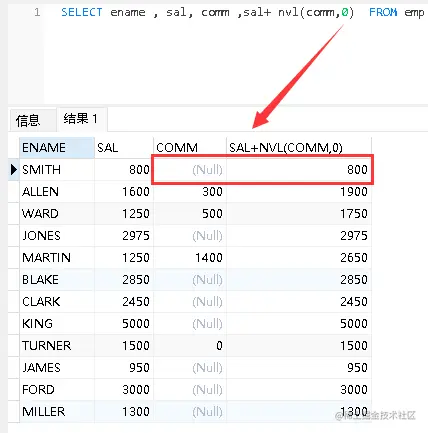Click TURNER's SAL value 1500
The height and width of the screenshot is (433, 428).
coord(136,346)
